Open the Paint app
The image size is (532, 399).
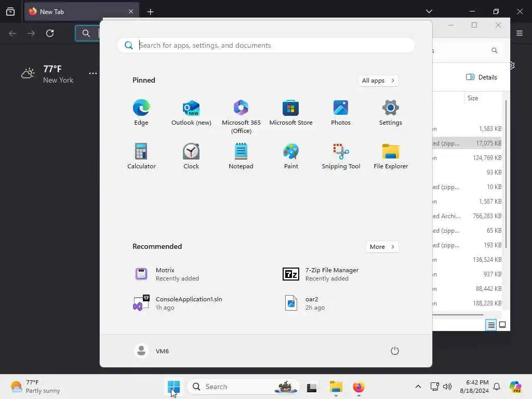click(291, 156)
